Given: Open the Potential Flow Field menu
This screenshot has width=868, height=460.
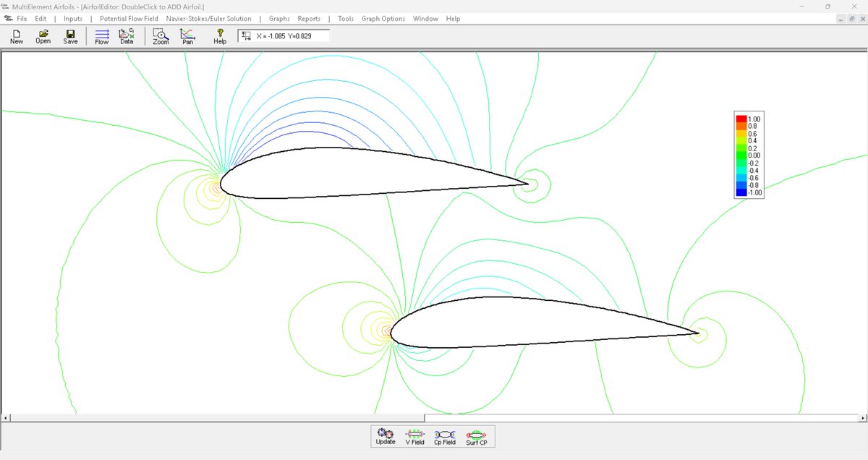Looking at the screenshot, I should 129,18.
